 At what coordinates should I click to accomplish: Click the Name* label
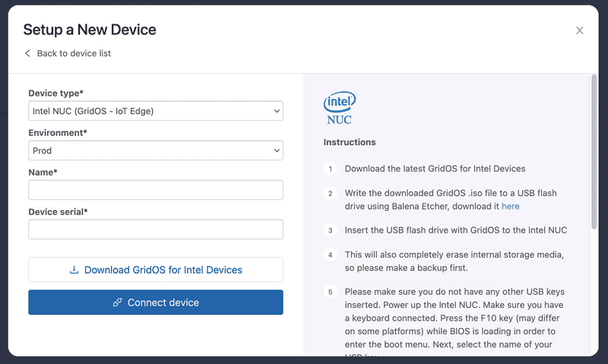coord(43,172)
